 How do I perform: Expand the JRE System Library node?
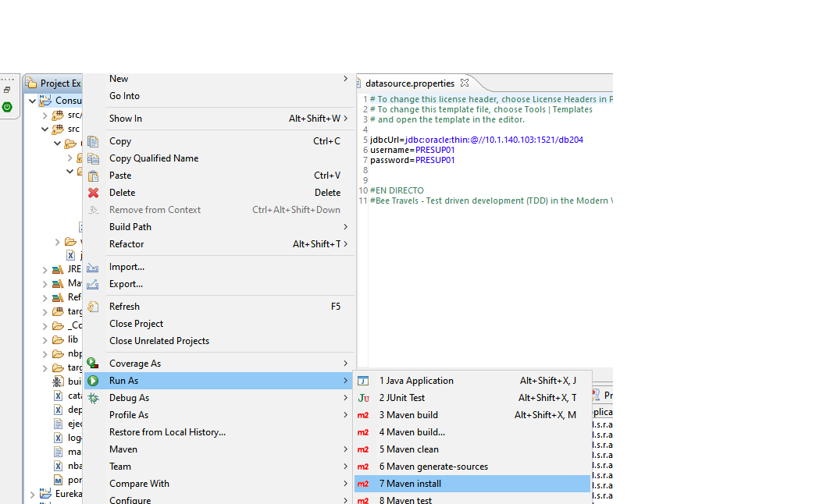[45, 269]
